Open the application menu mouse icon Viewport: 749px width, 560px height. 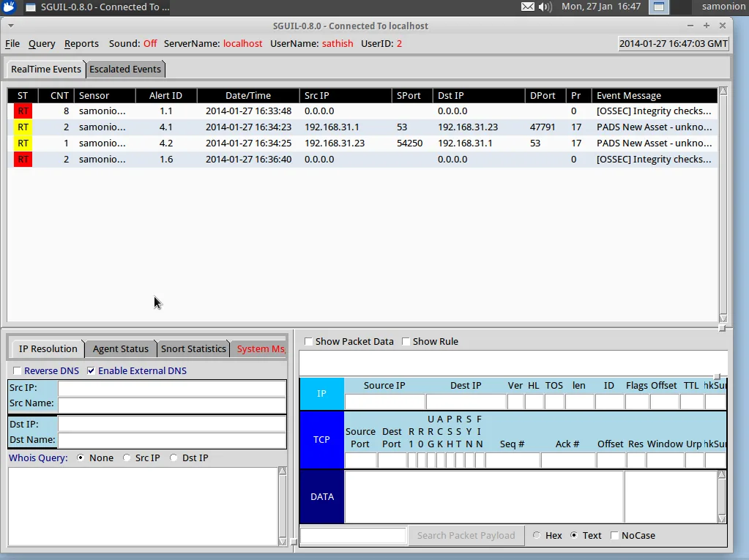(x=9, y=7)
